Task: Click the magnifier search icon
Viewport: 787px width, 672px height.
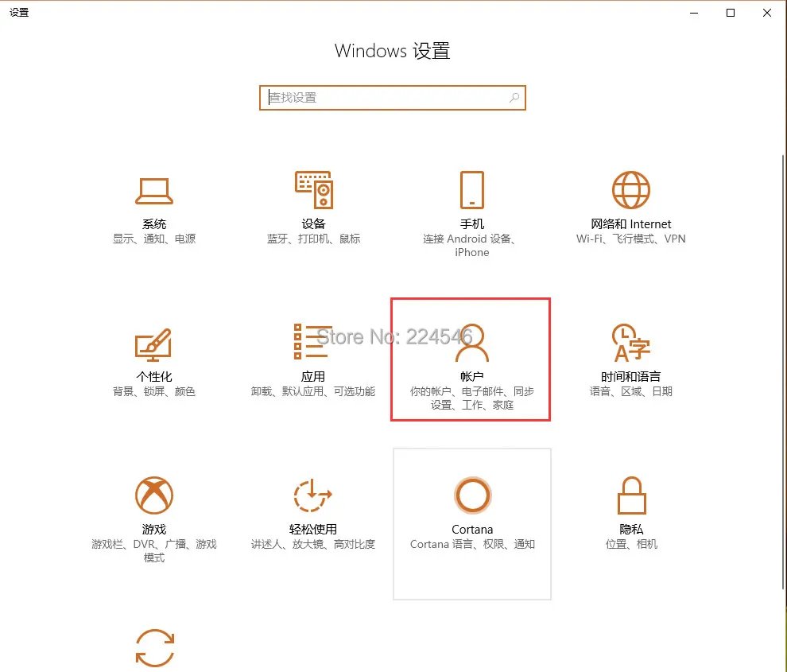Action: [x=514, y=98]
